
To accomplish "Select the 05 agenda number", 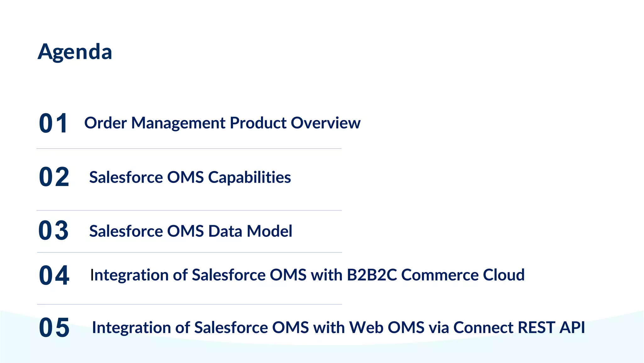I will tap(54, 328).
